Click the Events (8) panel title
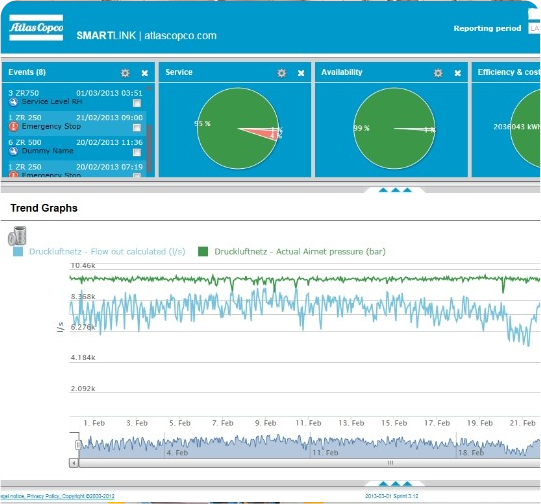 click(27, 72)
